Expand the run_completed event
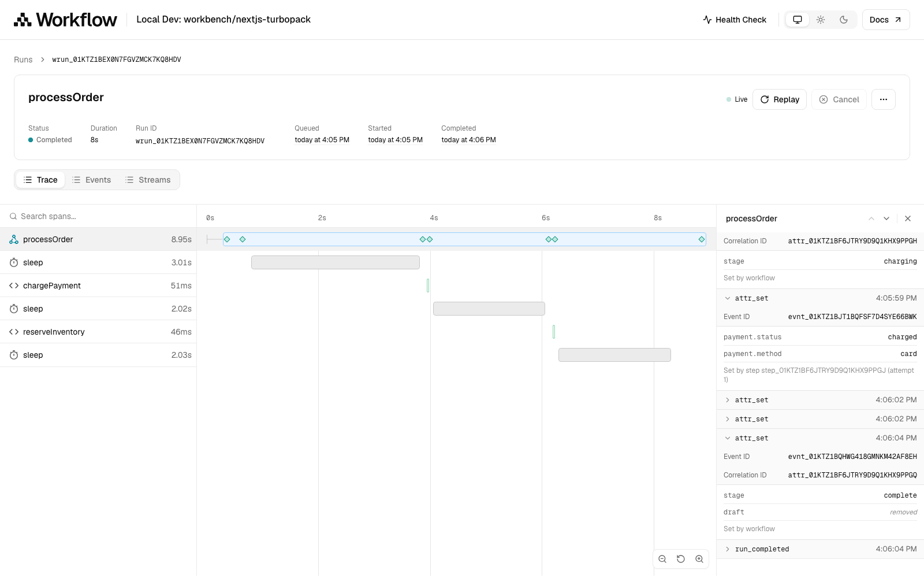Image resolution: width=924 pixels, height=578 pixels. 820,549
